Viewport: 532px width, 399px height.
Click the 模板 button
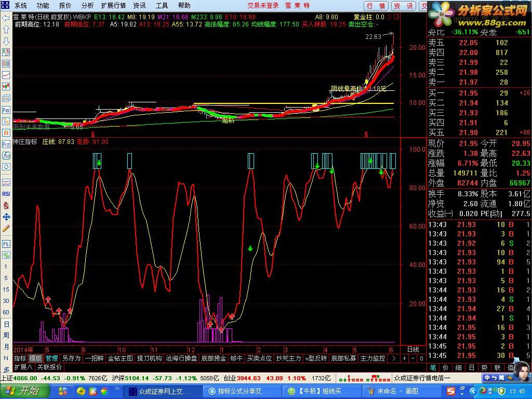[35, 358]
